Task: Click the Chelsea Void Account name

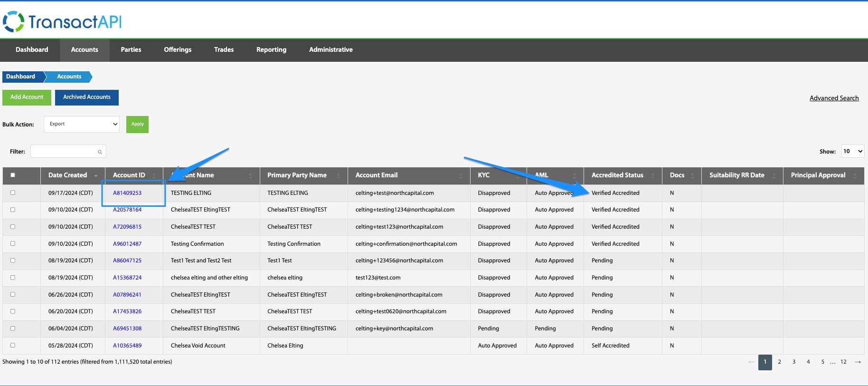Action: tap(198, 346)
